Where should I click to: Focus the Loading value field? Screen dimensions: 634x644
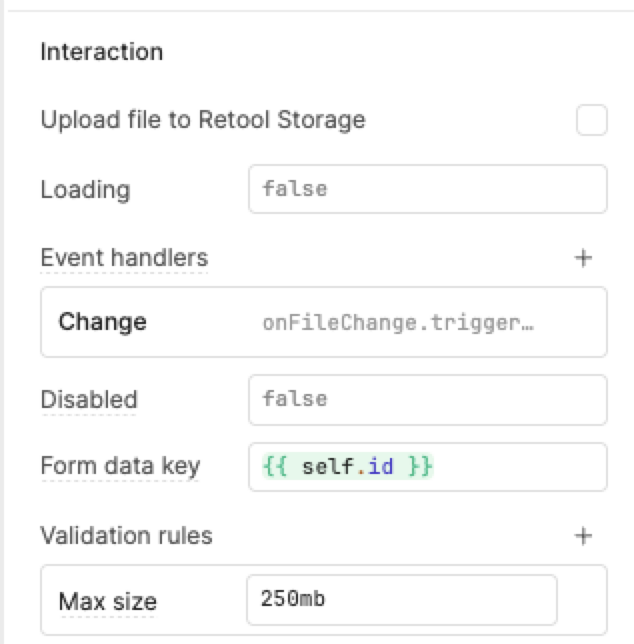[x=427, y=189]
